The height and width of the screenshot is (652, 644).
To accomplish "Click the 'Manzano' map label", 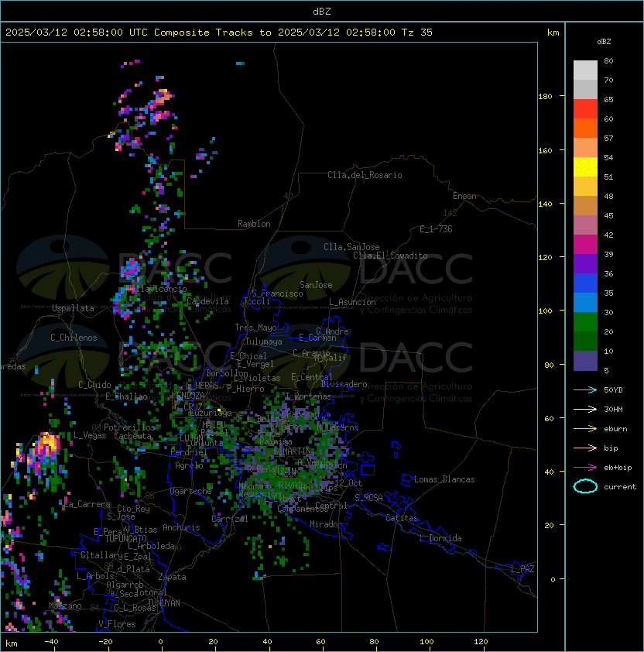I will (x=65, y=606).
